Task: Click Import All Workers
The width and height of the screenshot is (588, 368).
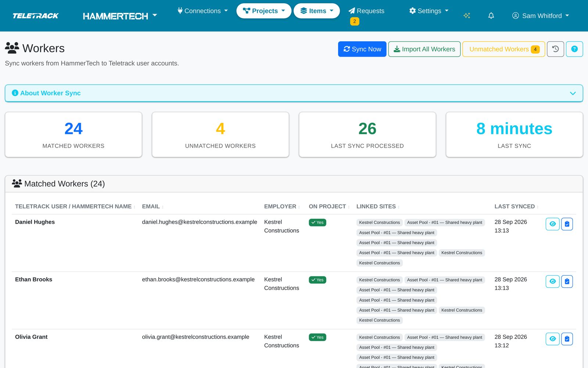Action: 424,49
